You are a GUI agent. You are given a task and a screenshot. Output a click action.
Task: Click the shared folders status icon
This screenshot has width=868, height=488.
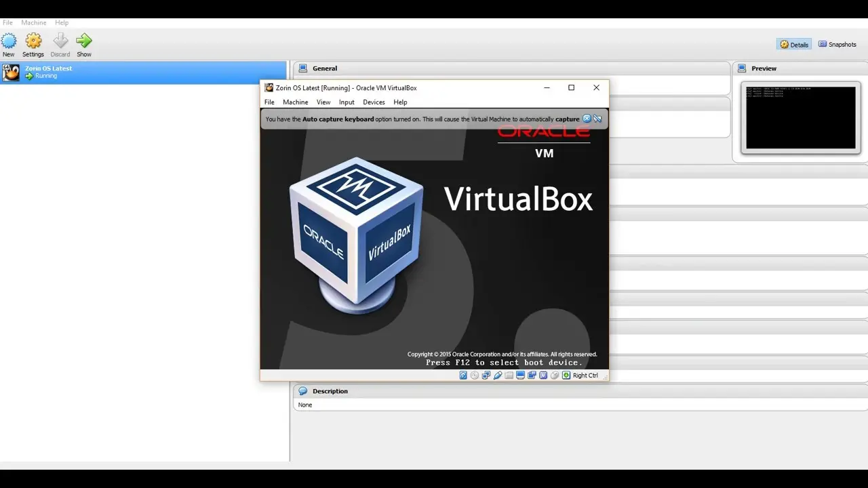(x=509, y=375)
